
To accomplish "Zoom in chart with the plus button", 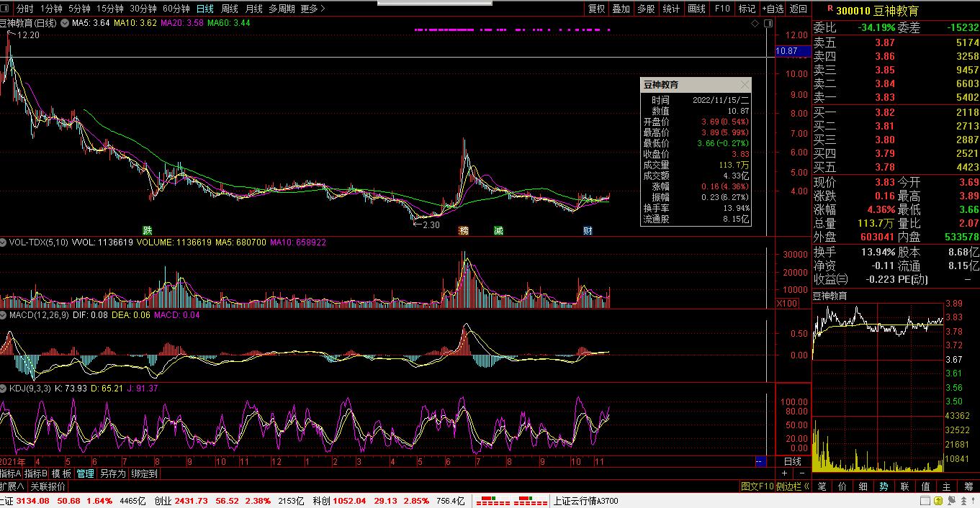I will [785, 473].
